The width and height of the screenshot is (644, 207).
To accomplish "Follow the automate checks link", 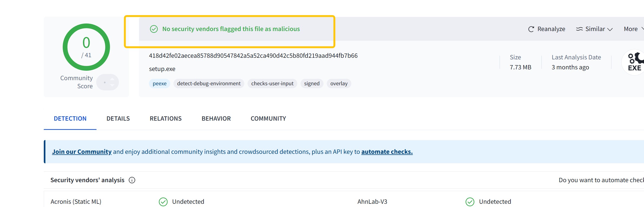I will tap(387, 152).
